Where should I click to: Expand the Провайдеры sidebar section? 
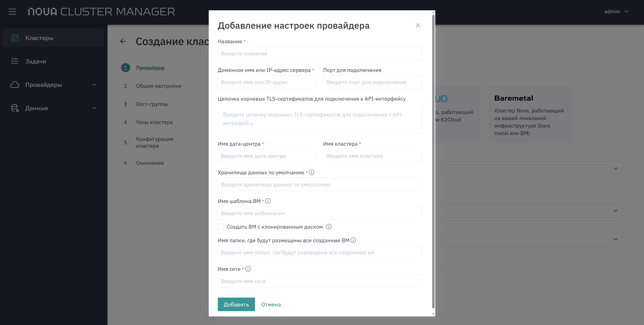[x=94, y=85]
